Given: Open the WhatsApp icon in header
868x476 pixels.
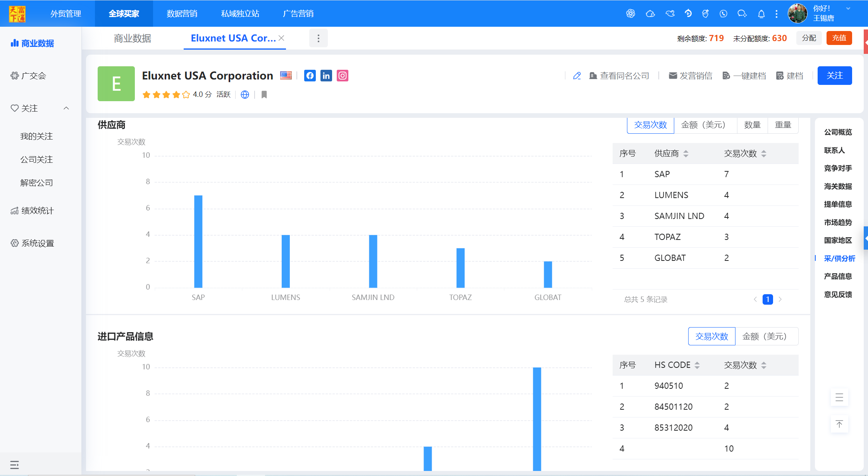Looking at the screenshot, I should [723, 14].
